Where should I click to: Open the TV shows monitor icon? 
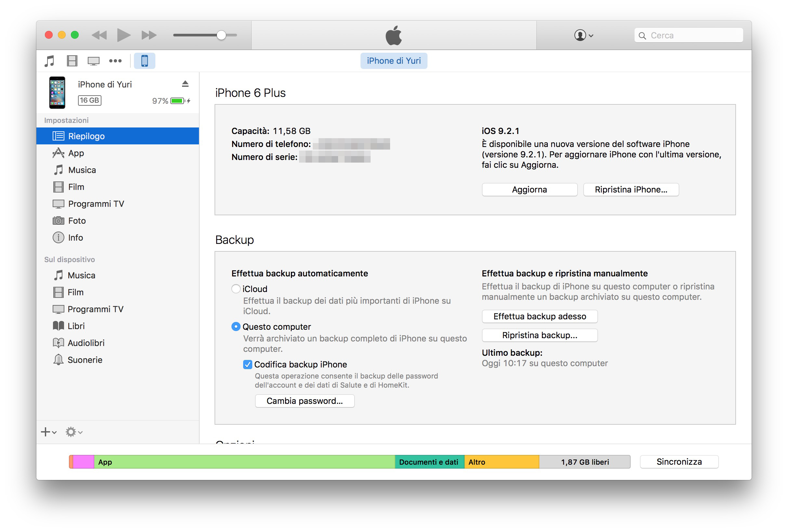pyautogui.click(x=93, y=61)
